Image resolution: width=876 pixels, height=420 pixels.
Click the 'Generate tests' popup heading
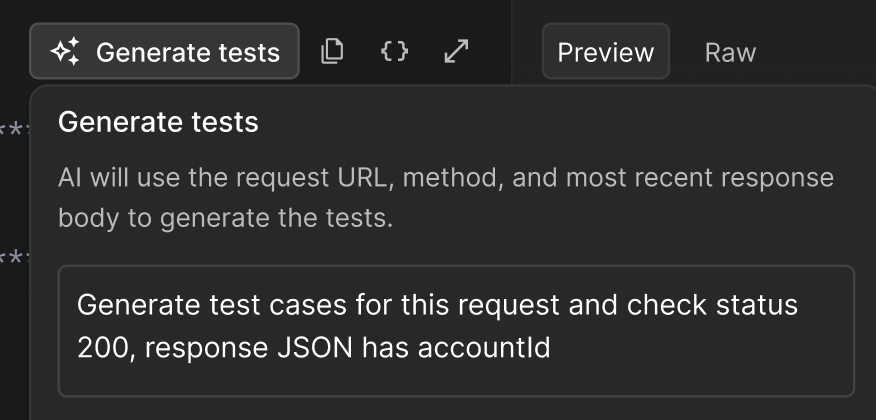[x=158, y=123]
